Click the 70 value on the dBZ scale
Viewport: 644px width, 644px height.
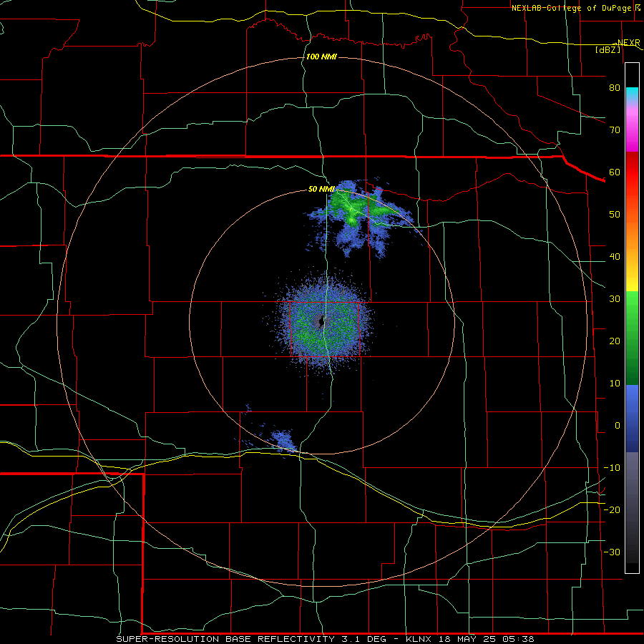click(x=615, y=130)
